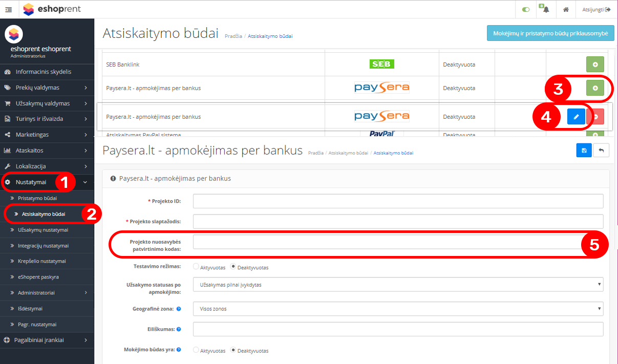
Task: Click Deaktyvuota status in SEB Banklink row
Action: [459, 65]
